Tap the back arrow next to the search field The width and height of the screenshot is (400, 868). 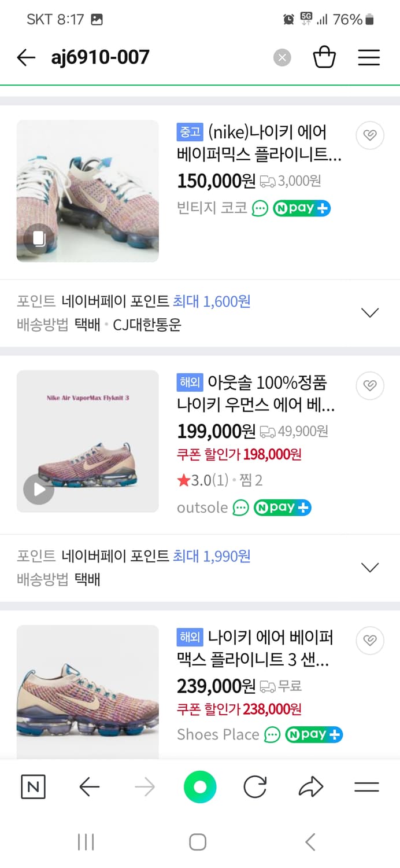coord(25,57)
